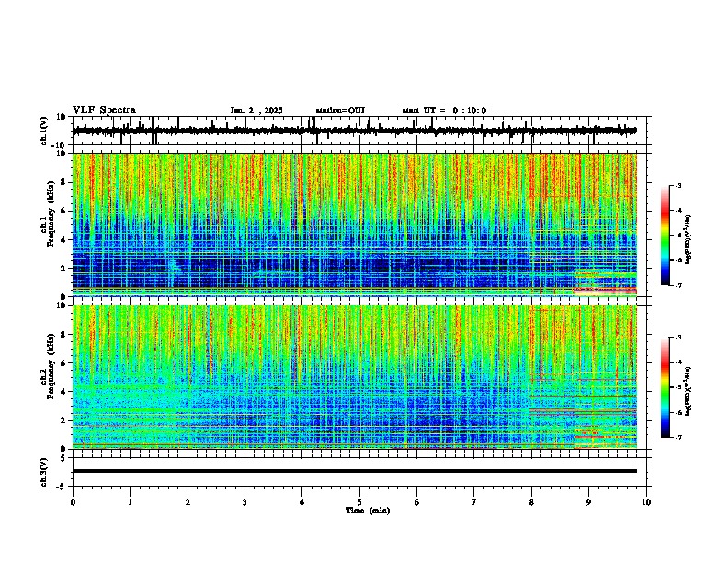728x563 pixels.
Task: Click the station=OUI header label
Action: pos(340,110)
